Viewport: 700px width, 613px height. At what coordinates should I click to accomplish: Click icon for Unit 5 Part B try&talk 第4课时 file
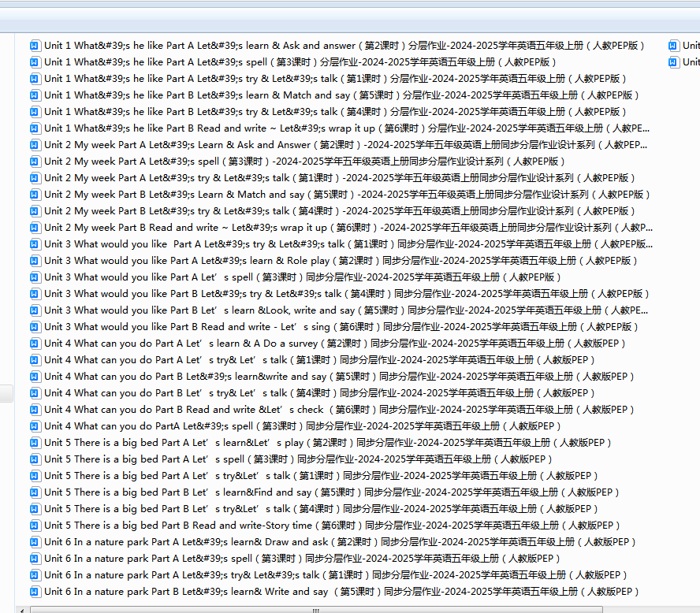click(35, 509)
